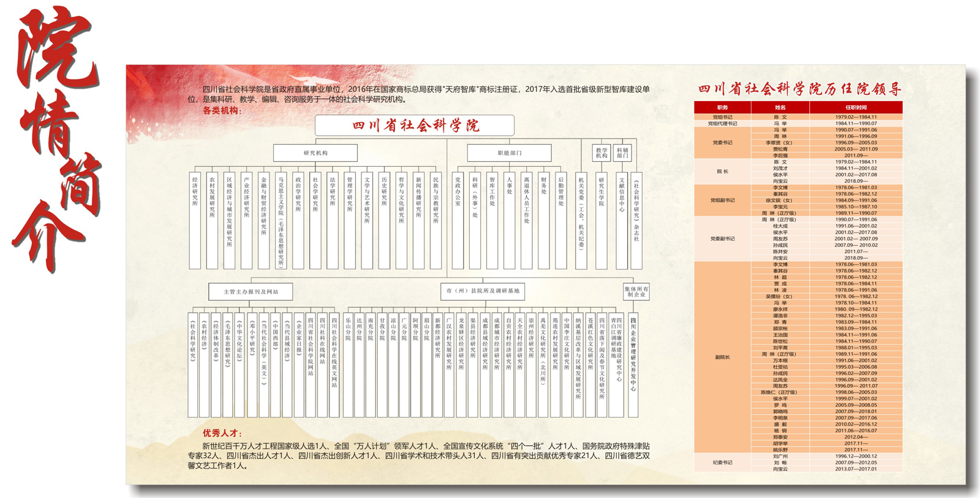
Task: Select the 农村发展研究所 column
Action: click(212, 220)
